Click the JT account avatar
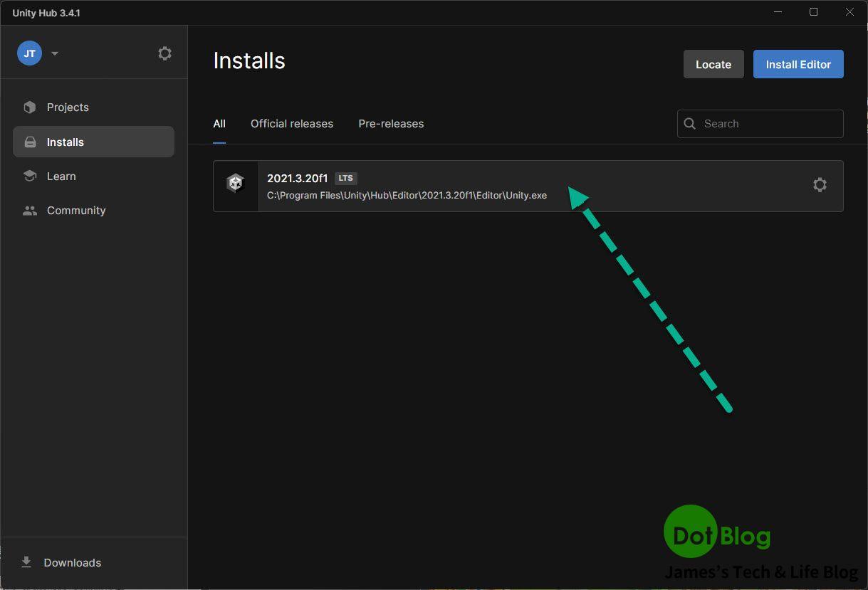Image resolution: width=868 pixels, height=590 pixels. pos(29,53)
